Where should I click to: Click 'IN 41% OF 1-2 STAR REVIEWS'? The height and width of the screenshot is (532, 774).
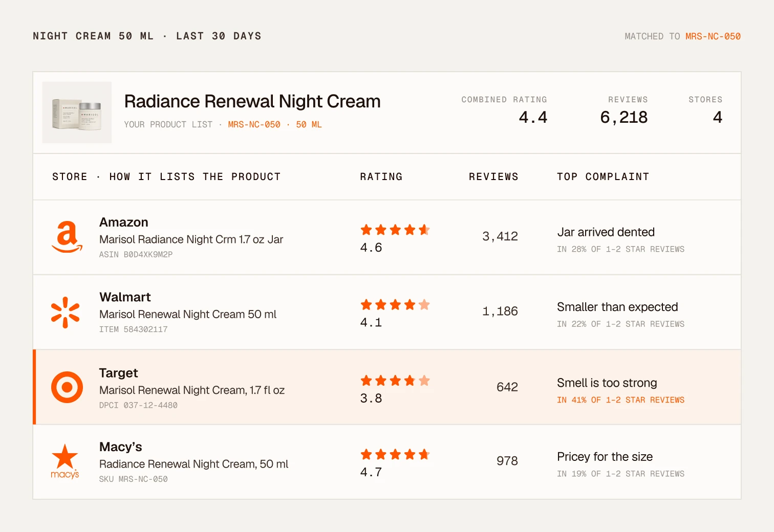tap(621, 400)
